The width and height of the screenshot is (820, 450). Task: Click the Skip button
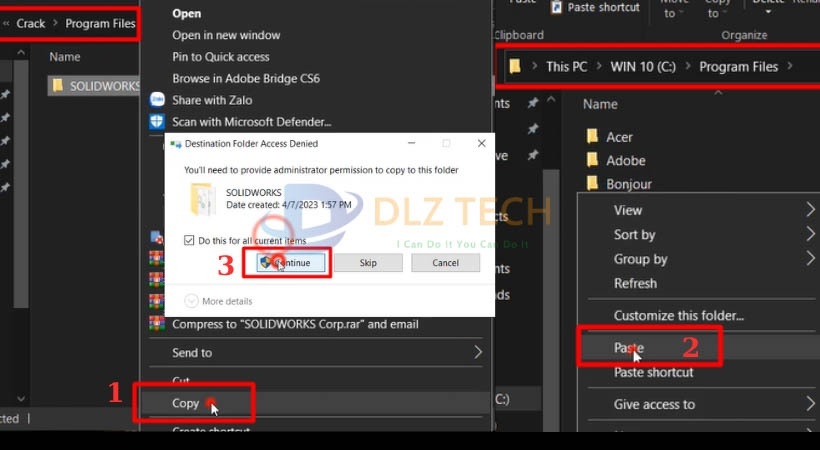pyautogui.click(x=368, y=262)
